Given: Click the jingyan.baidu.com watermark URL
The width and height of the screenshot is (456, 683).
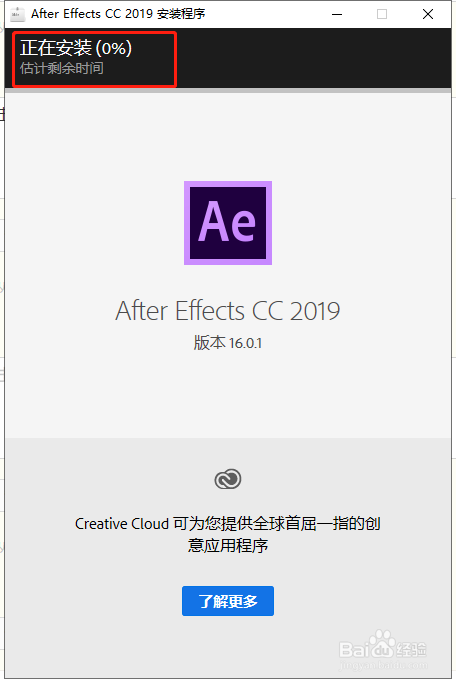Looking at the screenshot, I should pyautogui.click(x=383, y=665).
